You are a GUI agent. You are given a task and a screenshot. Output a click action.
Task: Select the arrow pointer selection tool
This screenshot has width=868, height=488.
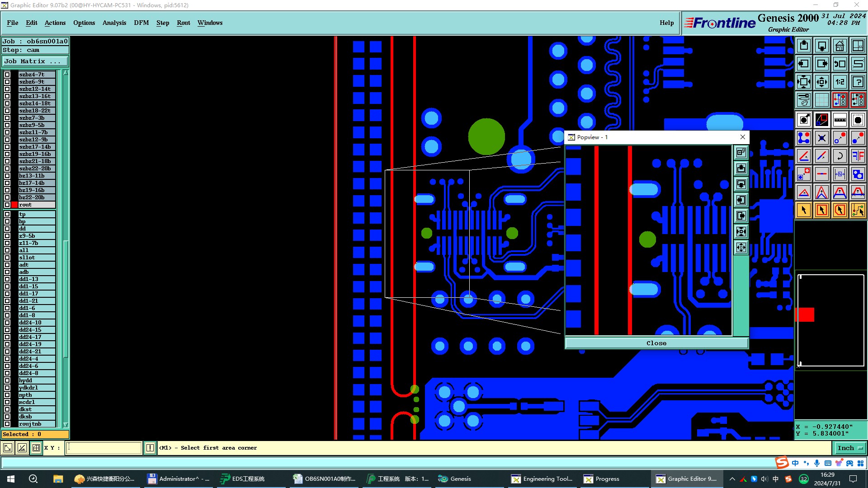803,210
